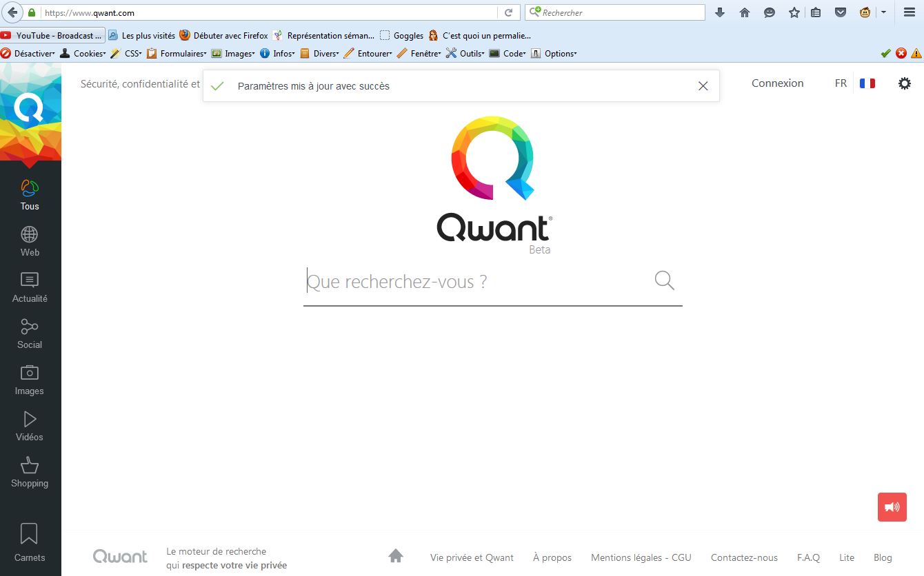The width and height of the screenshot is (924, 576).
Task: Dismiss the success notification with X
Action: (703, 86)
